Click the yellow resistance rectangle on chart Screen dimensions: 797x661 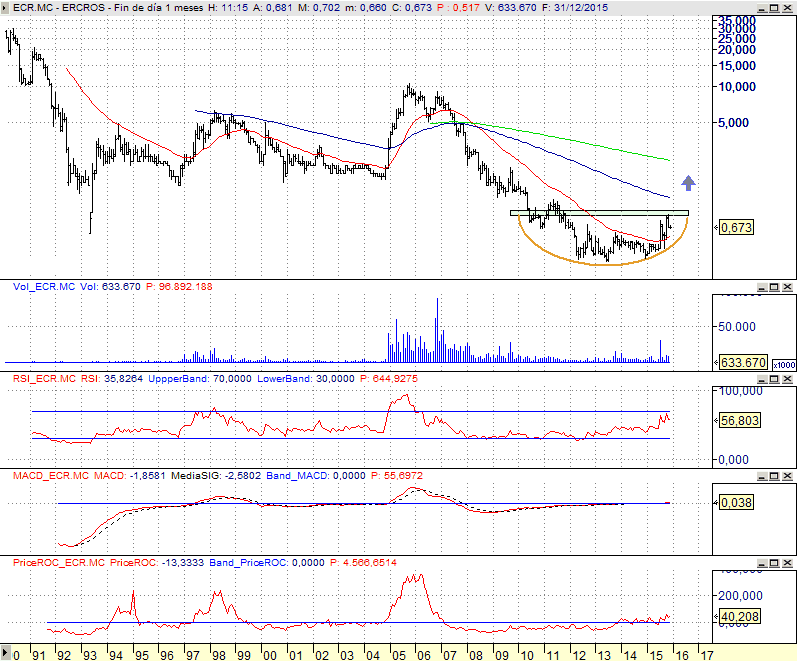(x=600, y=213)
